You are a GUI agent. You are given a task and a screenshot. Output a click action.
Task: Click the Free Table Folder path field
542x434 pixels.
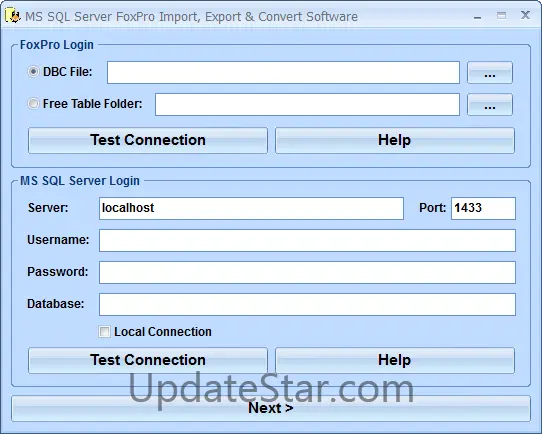pos(307,104)
